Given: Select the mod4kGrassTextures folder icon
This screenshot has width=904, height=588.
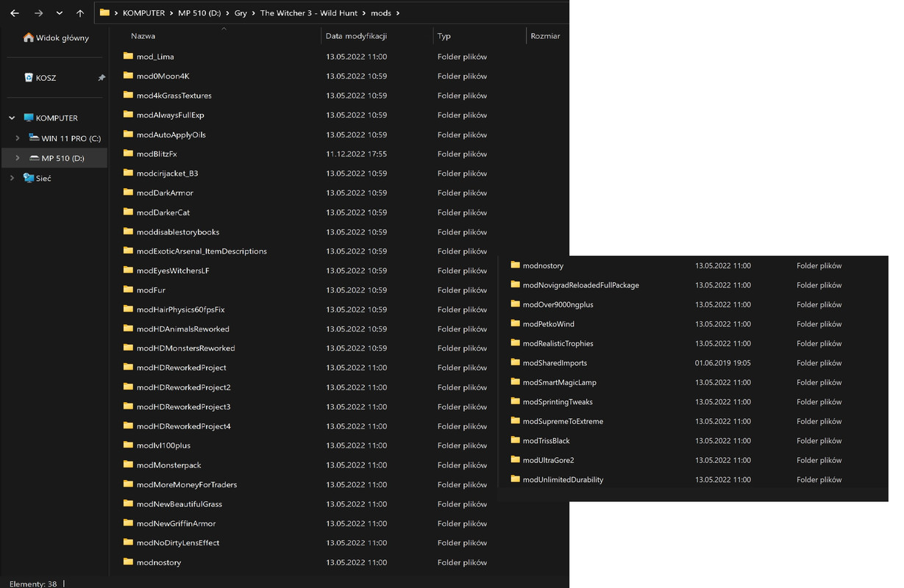Looking at the screenshot, I should coord(128,95).
